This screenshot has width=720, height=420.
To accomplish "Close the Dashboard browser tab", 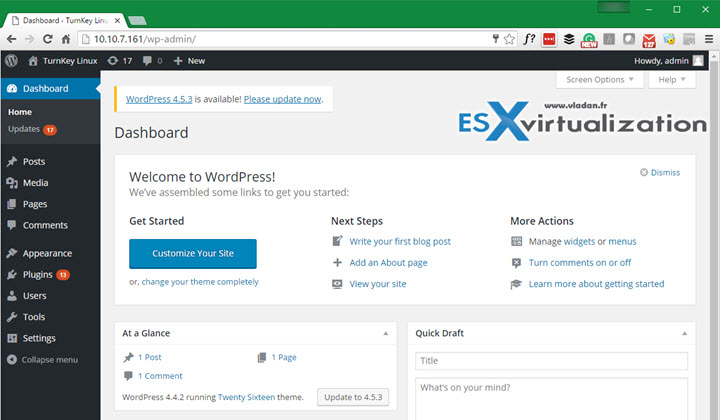I will [x=118, y=21].
